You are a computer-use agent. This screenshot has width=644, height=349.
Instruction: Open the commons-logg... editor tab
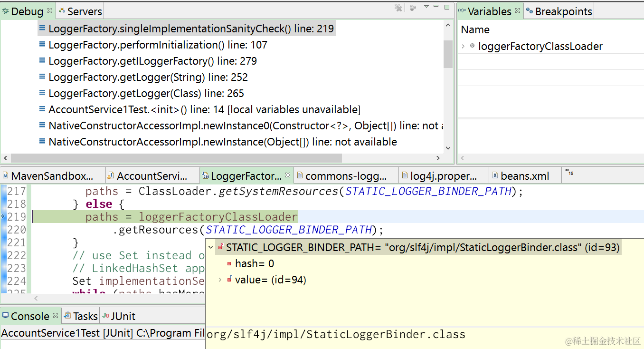(346, 176)
